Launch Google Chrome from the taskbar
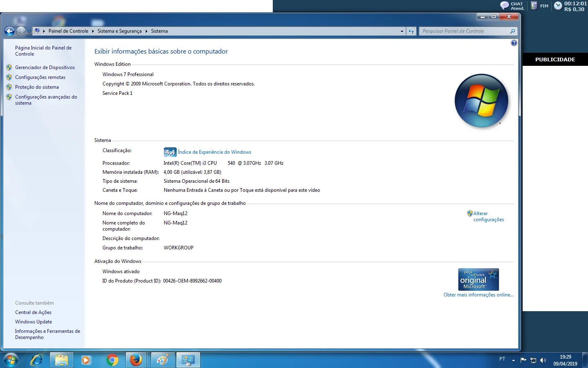Image resolution: width=588 pixels, height=368 pixels. click(x=113, y=360)
